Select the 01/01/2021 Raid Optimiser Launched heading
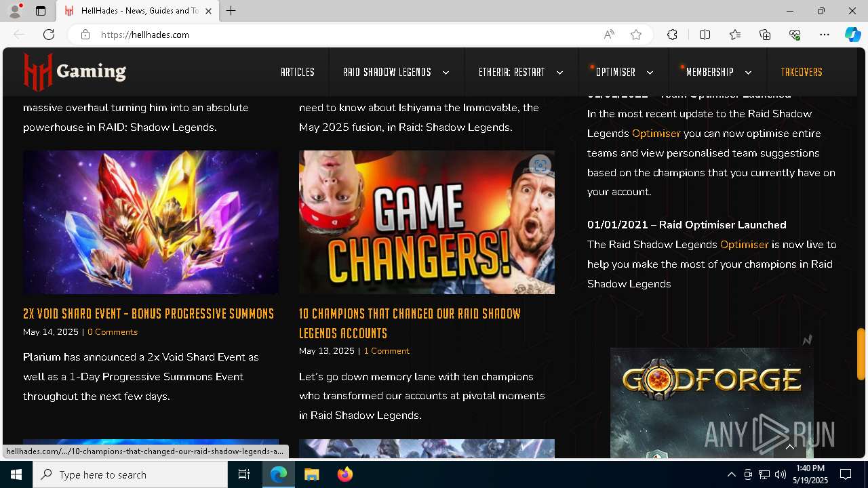This screenshot has height=488, width=868. tap(687, 225)
